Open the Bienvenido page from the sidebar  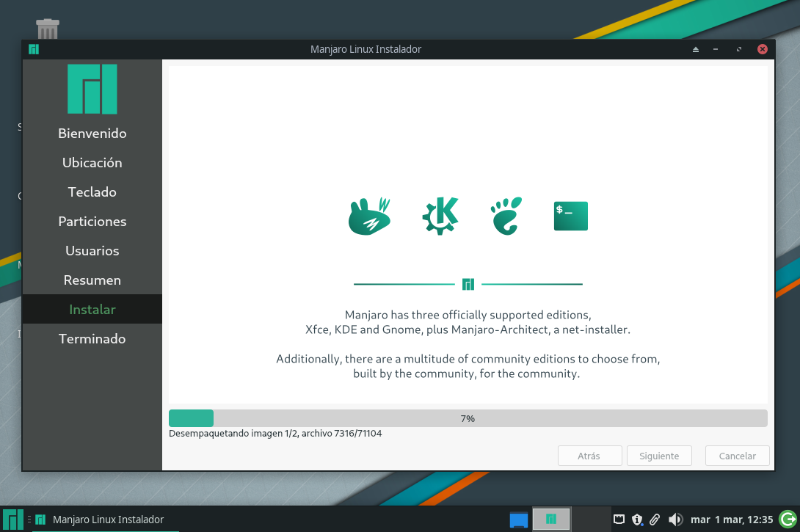92,133
